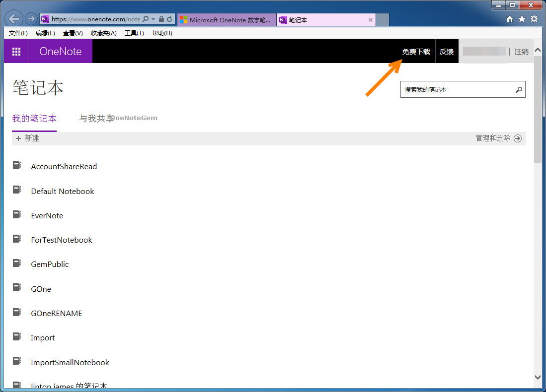Screen dimensions: 546x392
Task: Click 管理和删除 link
Action: tap(493, 138)
